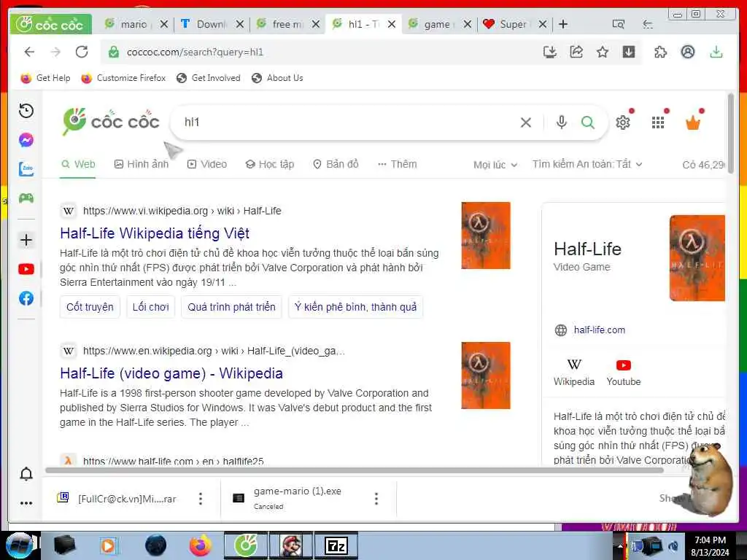Open search settings gear
This screenshot has height=560, width=747.
(x=623, y=122)
